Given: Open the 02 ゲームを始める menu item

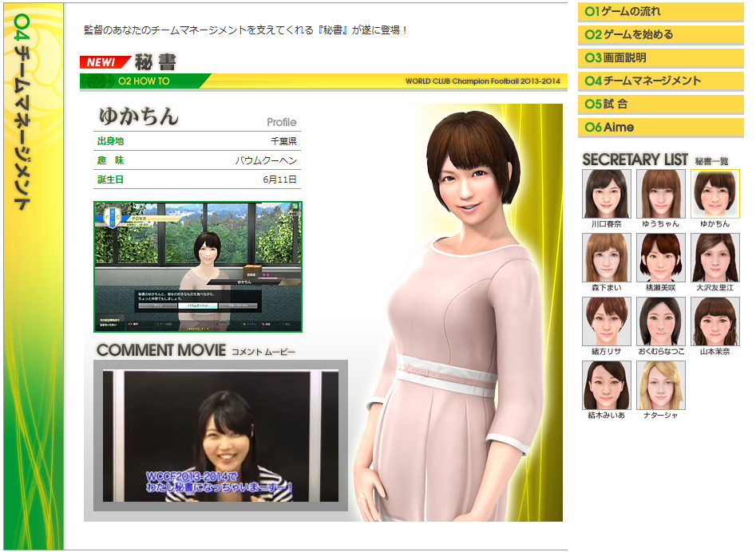Looking at the screenshot, I should [660, 34].
